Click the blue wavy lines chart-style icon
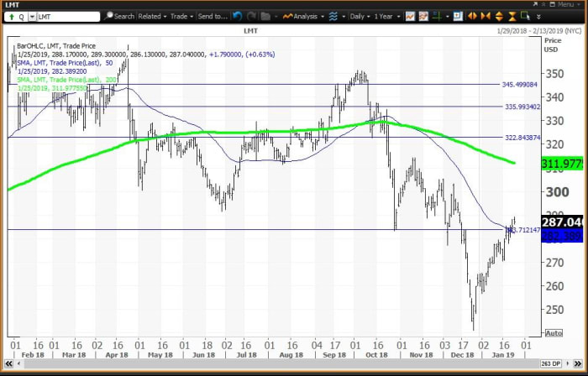The height and width of the screenshot is (376, 588). click(333, 17)
